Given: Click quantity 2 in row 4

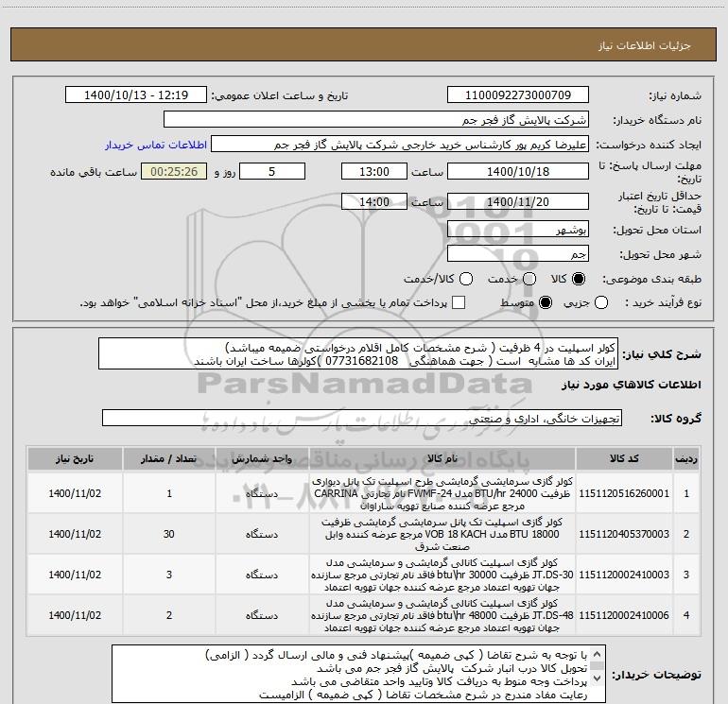Looking at the screenshot, I should click(169, 615).
